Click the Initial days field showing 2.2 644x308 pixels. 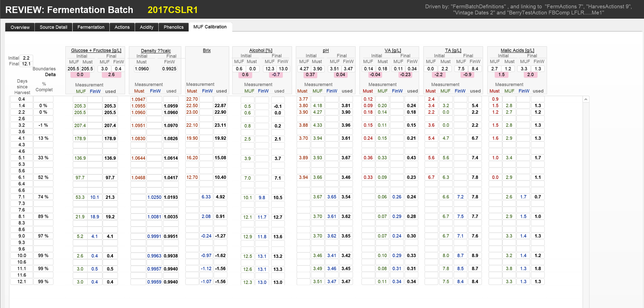point(26,58)
